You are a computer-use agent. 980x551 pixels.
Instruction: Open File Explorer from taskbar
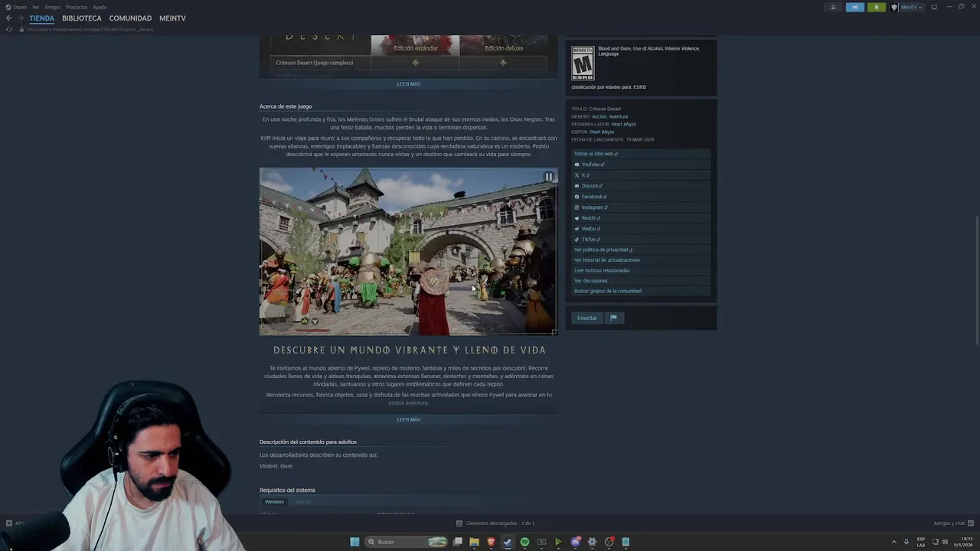474,542
